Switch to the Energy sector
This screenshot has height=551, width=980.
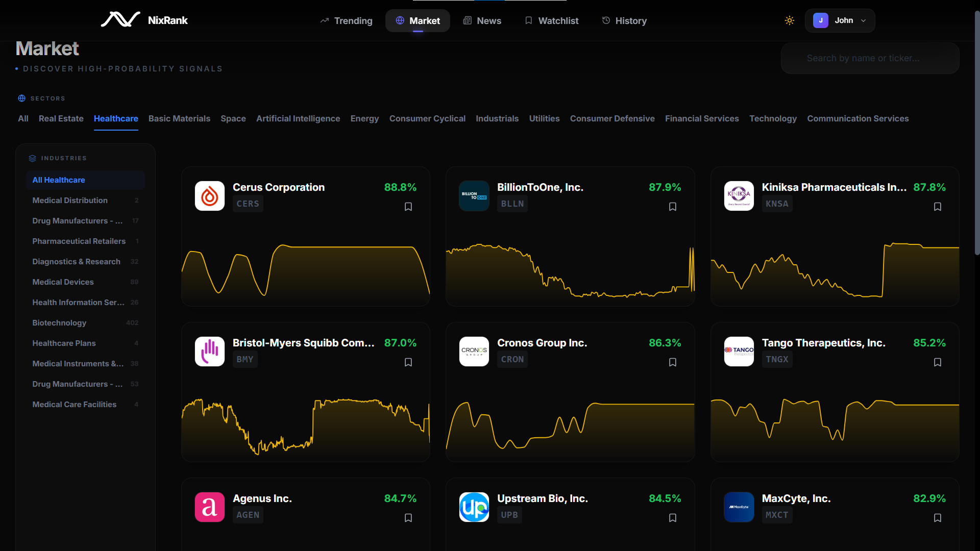(365, 118)
